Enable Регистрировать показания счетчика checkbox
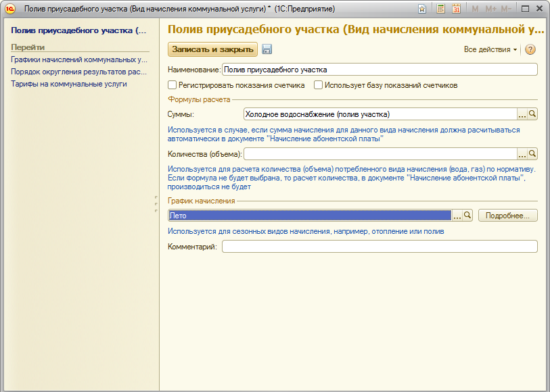This screenshot has width=550, height=392. (x=173, y=86)
